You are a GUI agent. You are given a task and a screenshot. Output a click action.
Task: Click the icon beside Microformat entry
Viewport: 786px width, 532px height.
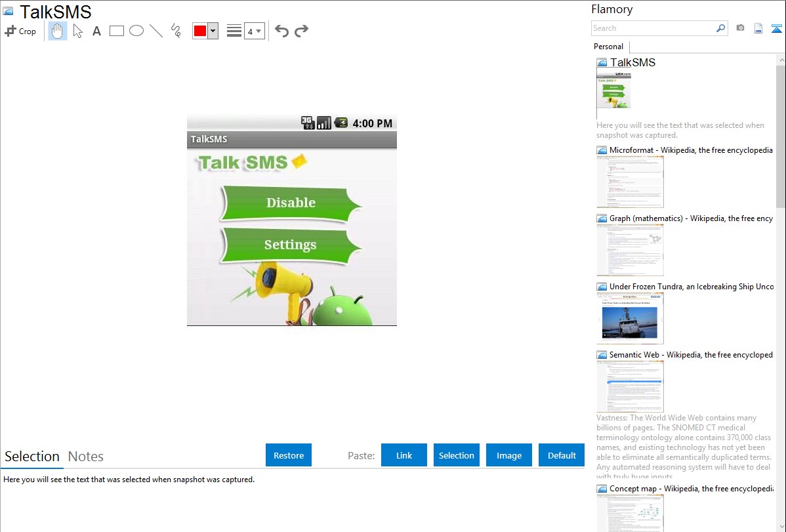pyautogui.click(x=602, y=150)
